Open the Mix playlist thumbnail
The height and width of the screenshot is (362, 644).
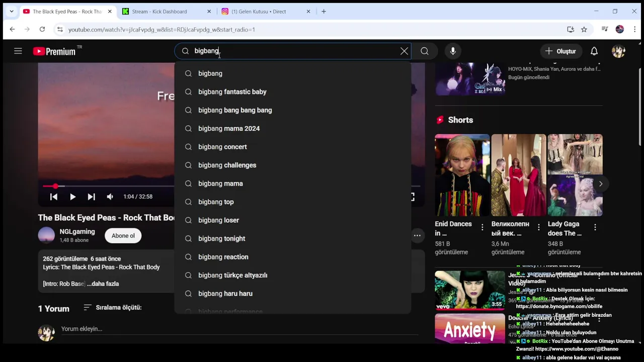coord(470,79)
